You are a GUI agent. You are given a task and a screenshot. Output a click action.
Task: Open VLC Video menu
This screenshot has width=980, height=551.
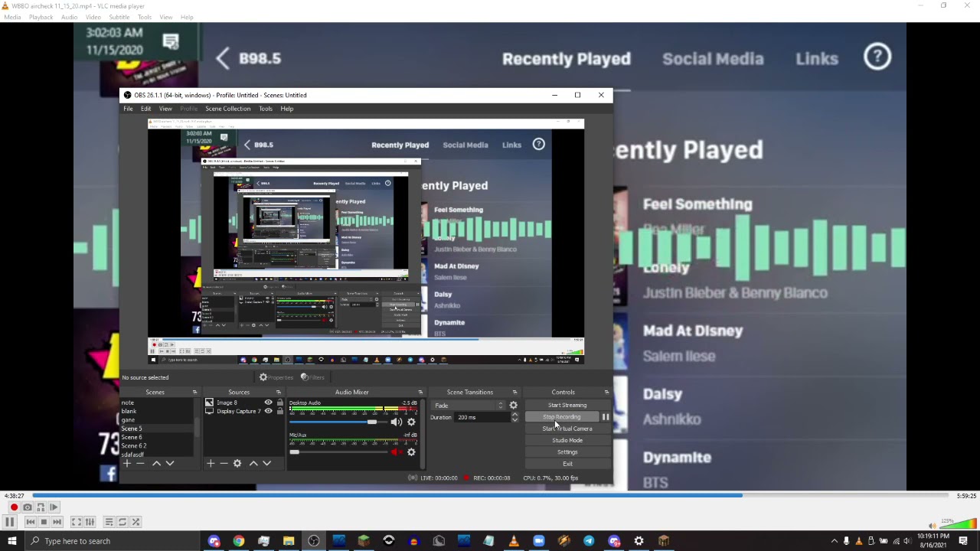93,17
